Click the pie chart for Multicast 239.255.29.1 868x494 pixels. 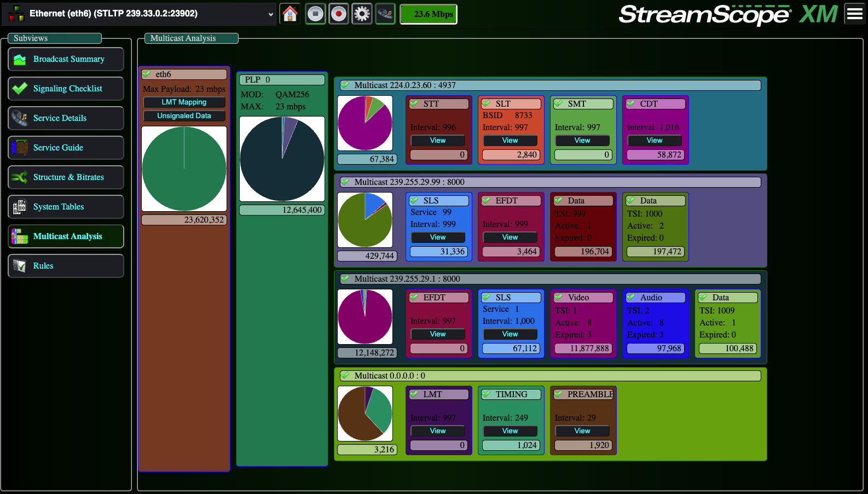tap(365, 317)
